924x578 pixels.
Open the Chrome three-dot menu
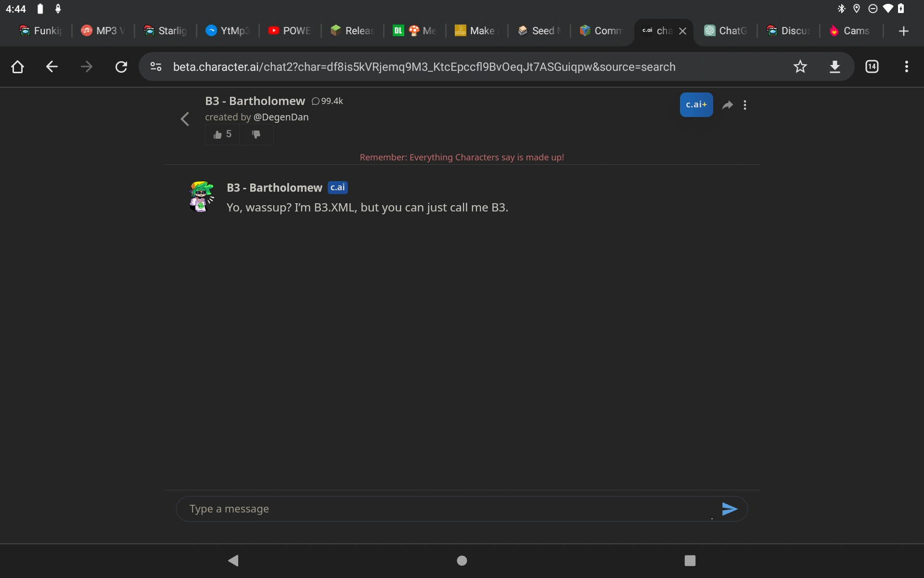tap(906, 66)
